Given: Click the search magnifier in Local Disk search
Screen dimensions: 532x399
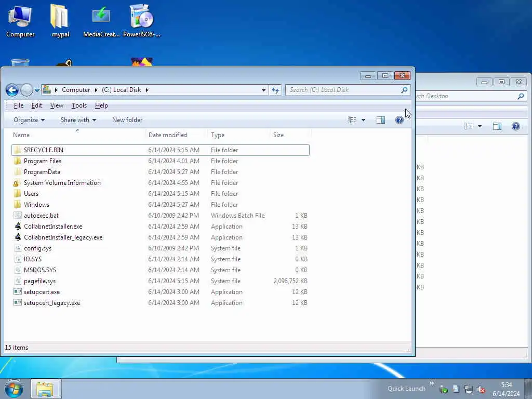Looking at the screenshot, I should [404, 90].
